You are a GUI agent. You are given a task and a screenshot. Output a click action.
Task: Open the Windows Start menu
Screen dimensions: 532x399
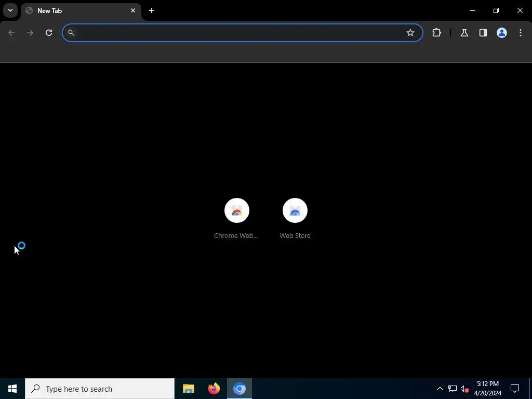click(12, 389)
